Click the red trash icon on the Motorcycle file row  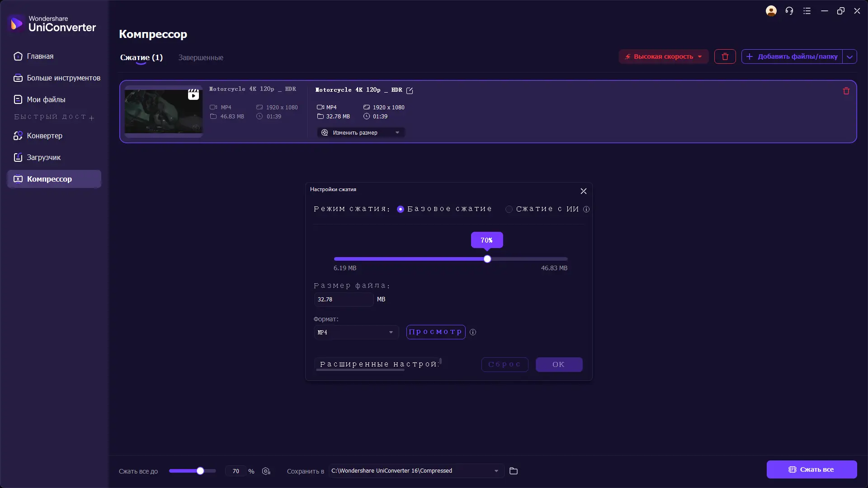(846, 91)
